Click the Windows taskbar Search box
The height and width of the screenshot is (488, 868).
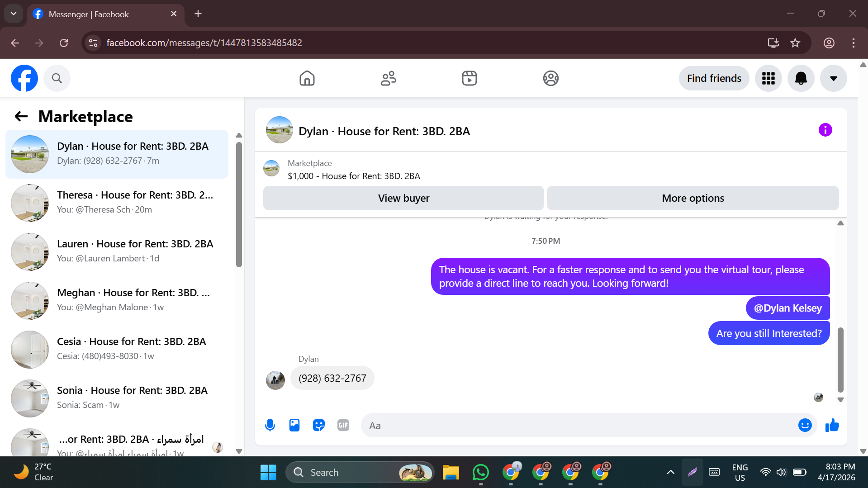click(360, 472)
